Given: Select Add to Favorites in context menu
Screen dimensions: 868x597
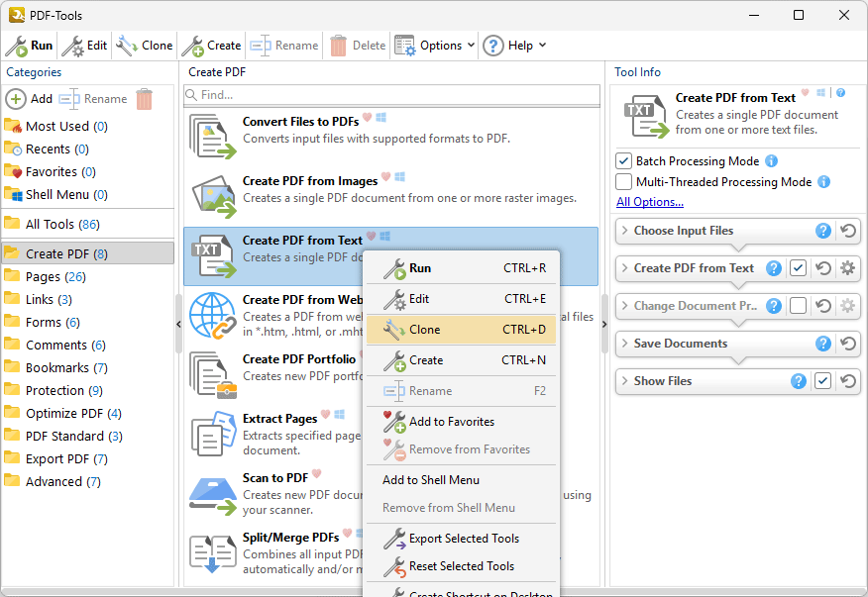Looking at the screenshot, I should [451, 422].
